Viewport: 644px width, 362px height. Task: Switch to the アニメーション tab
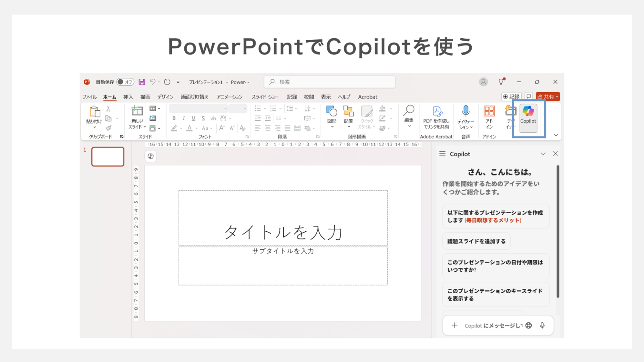[230, 97]
